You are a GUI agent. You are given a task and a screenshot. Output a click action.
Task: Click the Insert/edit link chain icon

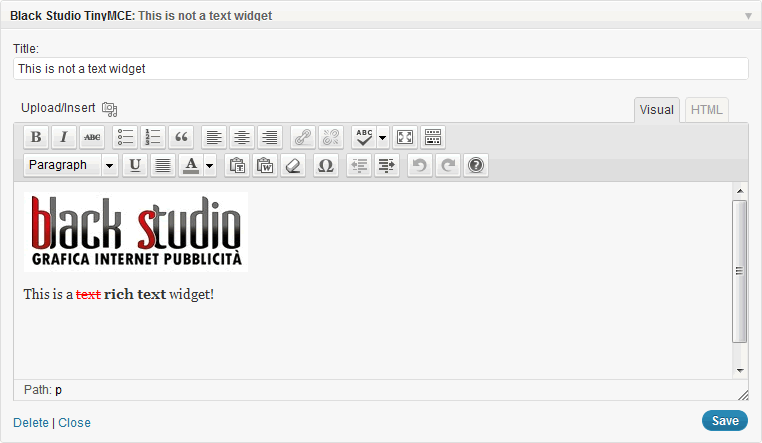coord(303,137)
